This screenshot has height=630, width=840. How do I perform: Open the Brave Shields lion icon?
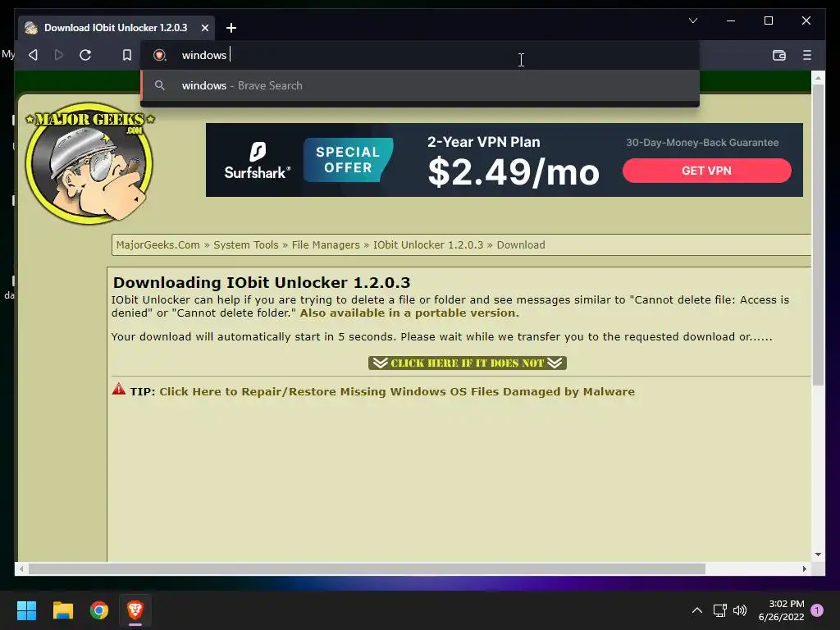pyautogui.click(x=160, y=55)
